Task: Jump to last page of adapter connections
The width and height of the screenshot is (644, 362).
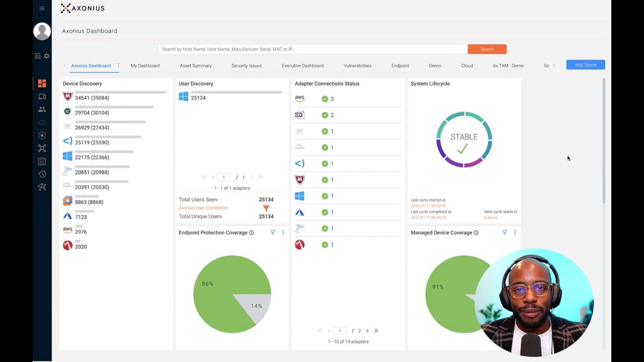Action: click(376, 331)
